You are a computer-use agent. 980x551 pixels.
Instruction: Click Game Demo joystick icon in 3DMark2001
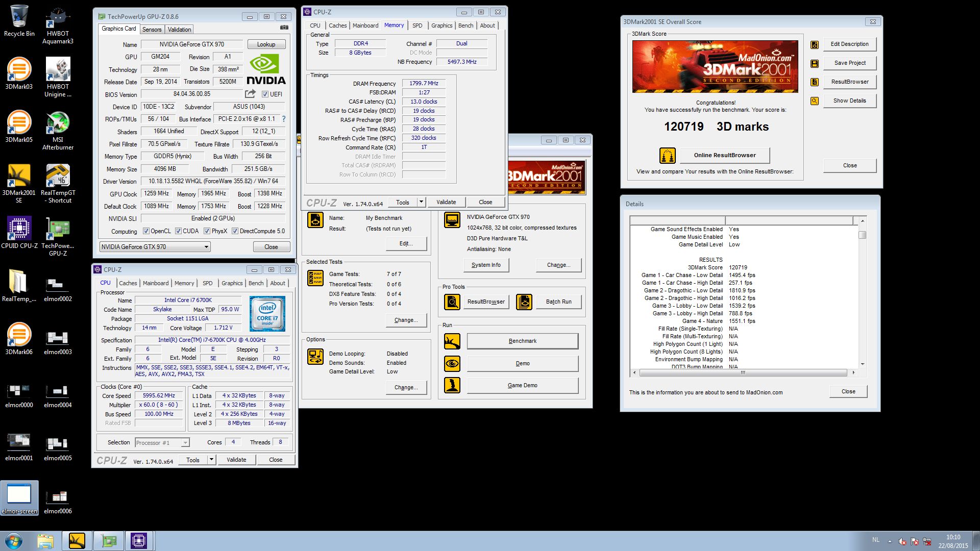pyautogui.click(x=452, y=385)
